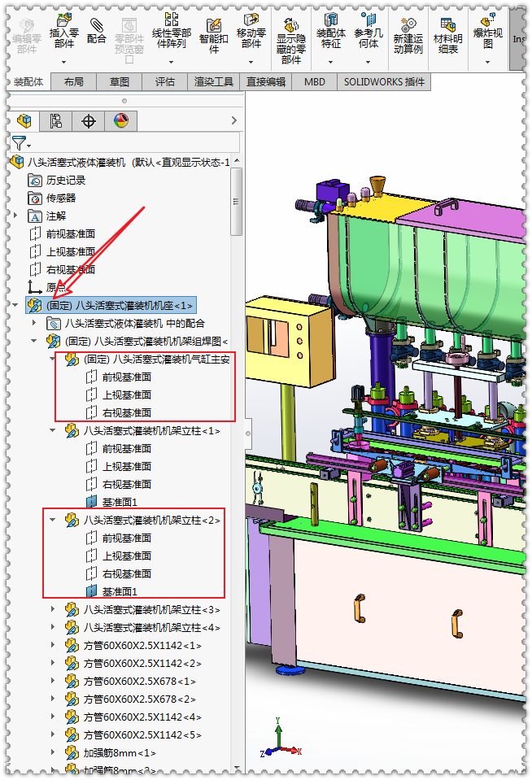Open the 线性零部件阵列 dropdown arrow
Screen dimensions: 532x780
169,61
